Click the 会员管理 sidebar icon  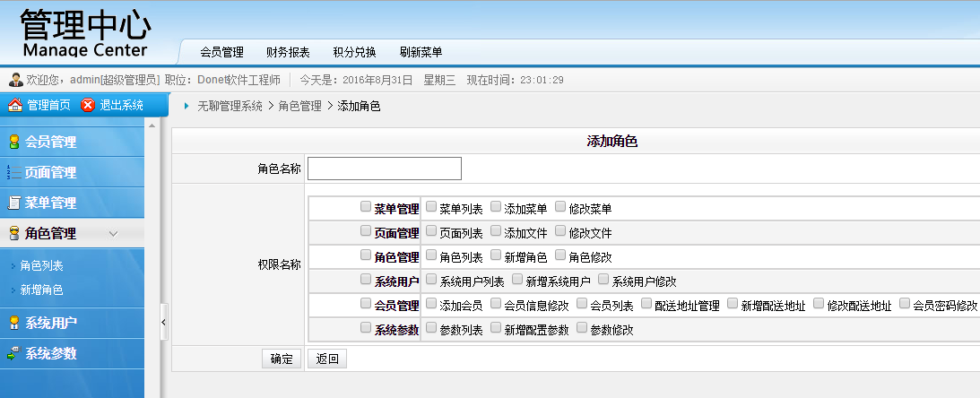(x=13, y=142)
